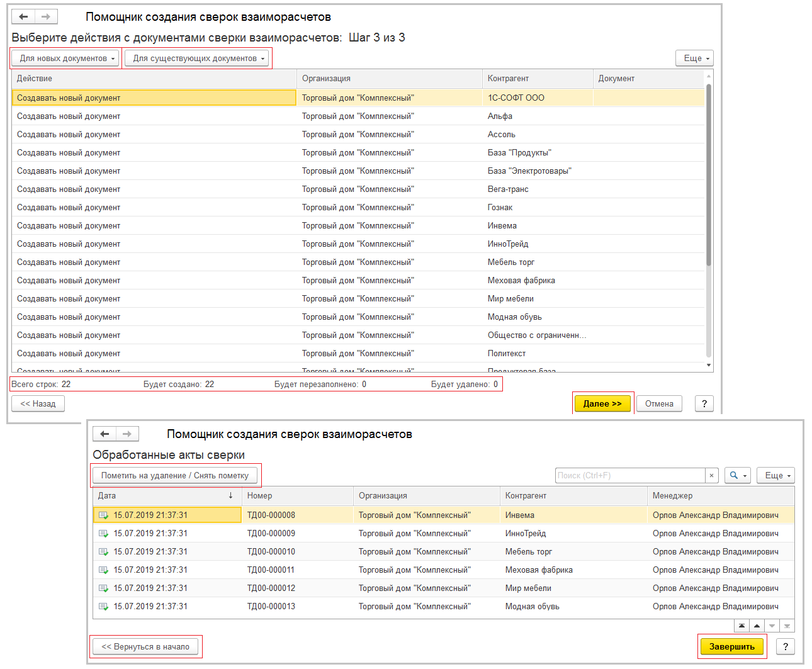Select the row for контрагент "Альфа"
Screen dimensions: 812x669
(x=358, y=116)
